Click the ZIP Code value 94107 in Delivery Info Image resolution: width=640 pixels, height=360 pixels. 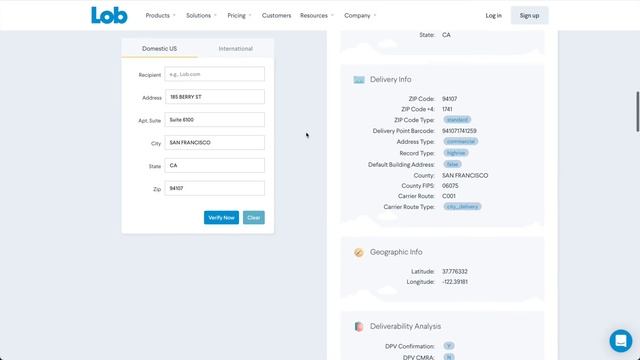tap(449, 99)
